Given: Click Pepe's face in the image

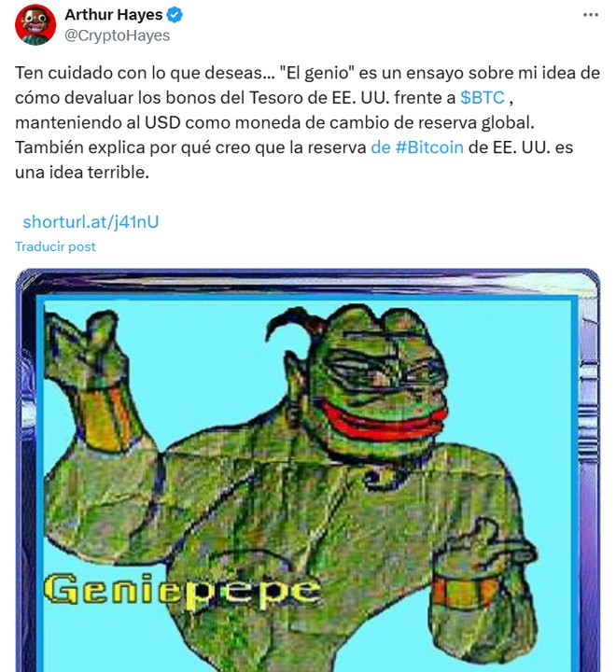Looking at the screenshot, I should tap(377, 382).
